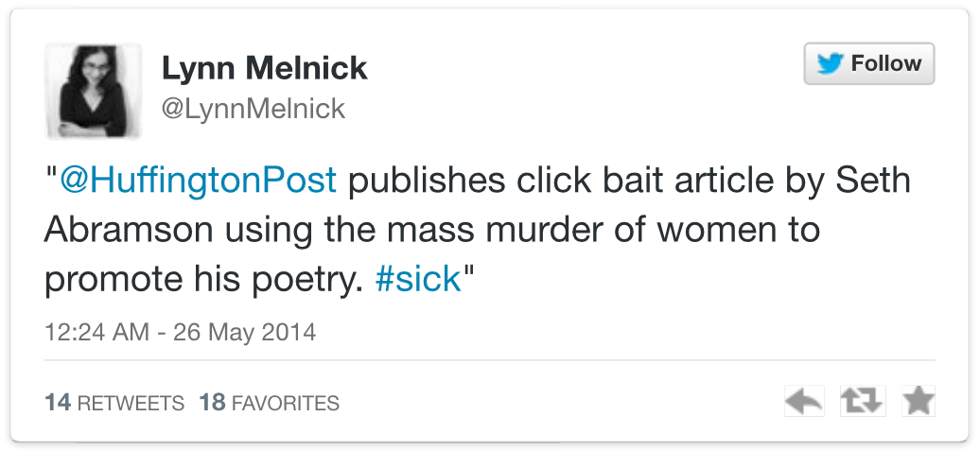The image size is (980, 451).
Task: View the 18 Favorites list
Action: click(270, 403)
